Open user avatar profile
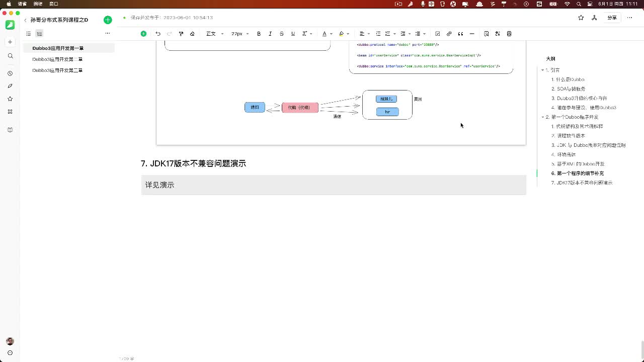The height and width of the screenshot is (362, 644). (10, 341)
